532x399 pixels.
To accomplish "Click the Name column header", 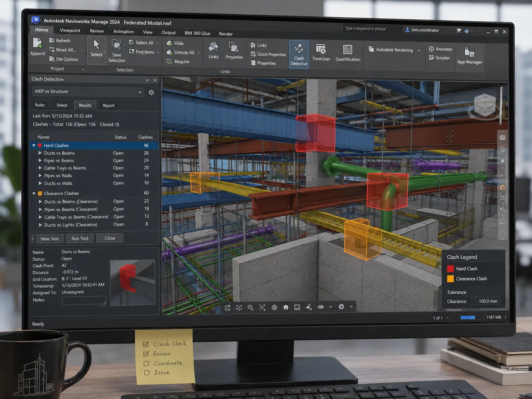I will [x=43, y=137].
